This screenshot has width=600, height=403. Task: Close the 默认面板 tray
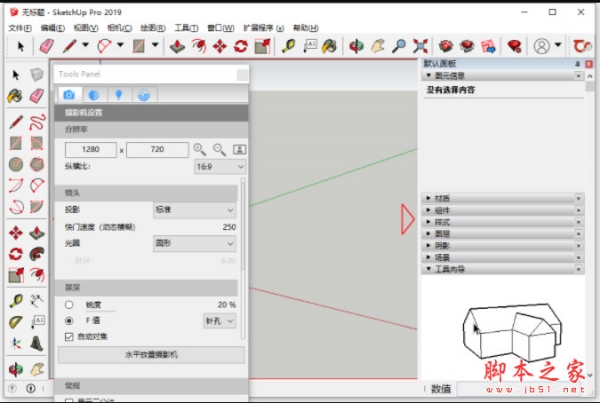tap(589, 64)
